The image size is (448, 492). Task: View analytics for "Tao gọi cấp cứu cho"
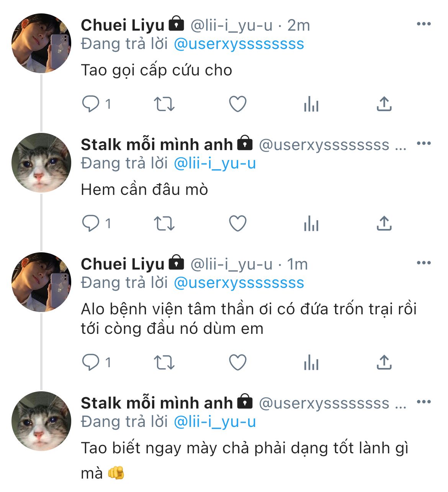pos(311,104)
